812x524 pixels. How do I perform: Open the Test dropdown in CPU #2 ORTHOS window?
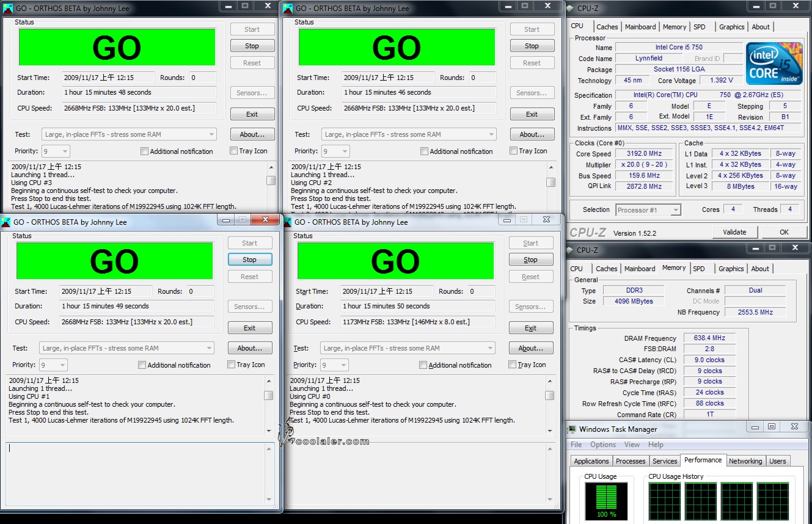coord(409,134)
